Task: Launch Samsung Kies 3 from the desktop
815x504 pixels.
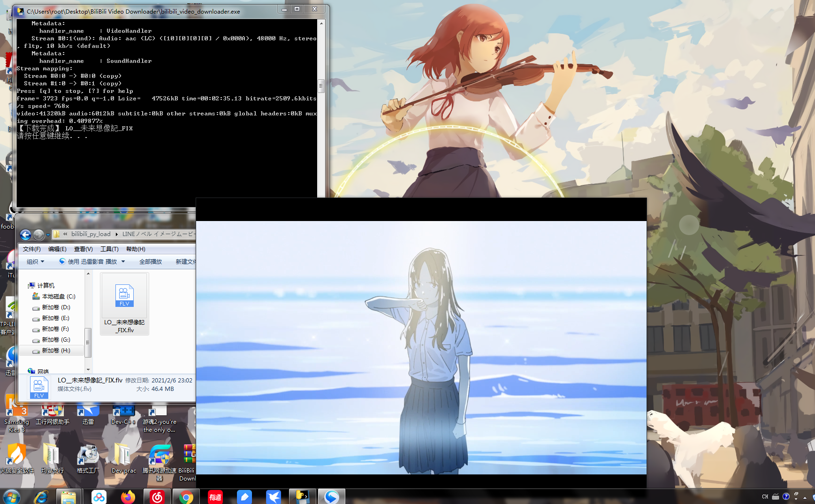Action: point(17,411)
